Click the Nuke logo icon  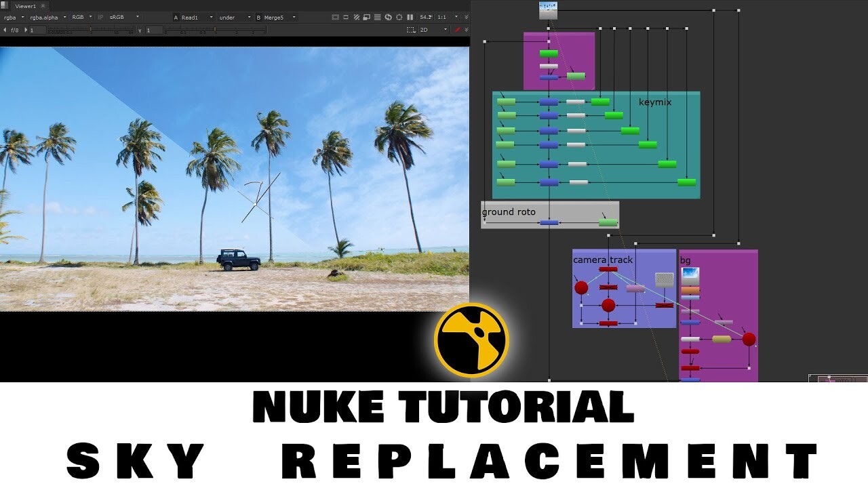[x=471, y=340]
